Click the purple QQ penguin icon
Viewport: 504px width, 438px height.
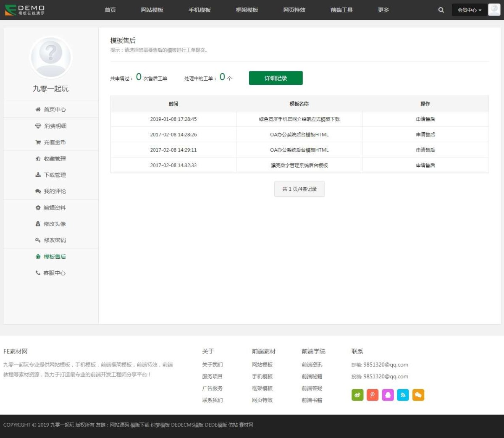point(388,395)
